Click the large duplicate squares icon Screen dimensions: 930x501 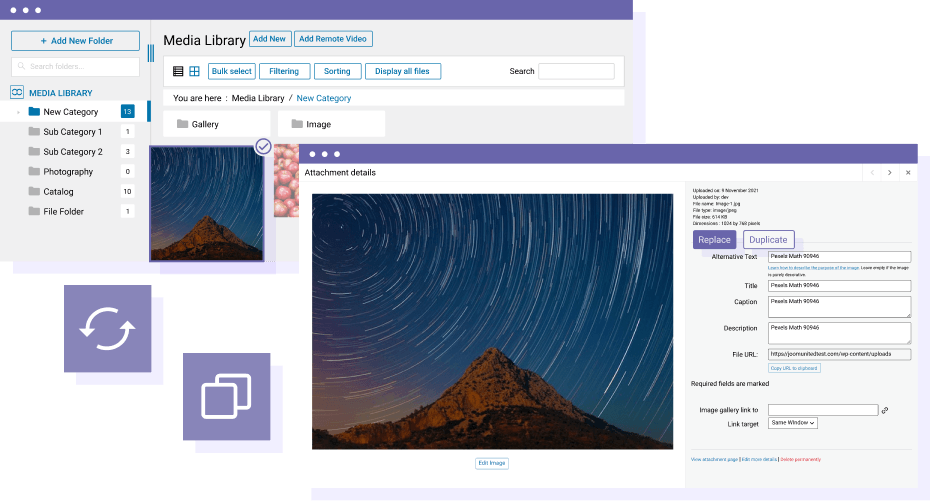click(x=226, y=397)
